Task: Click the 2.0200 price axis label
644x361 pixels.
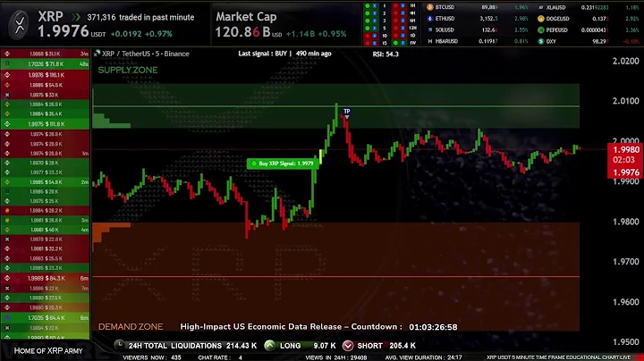Action: 625,61
